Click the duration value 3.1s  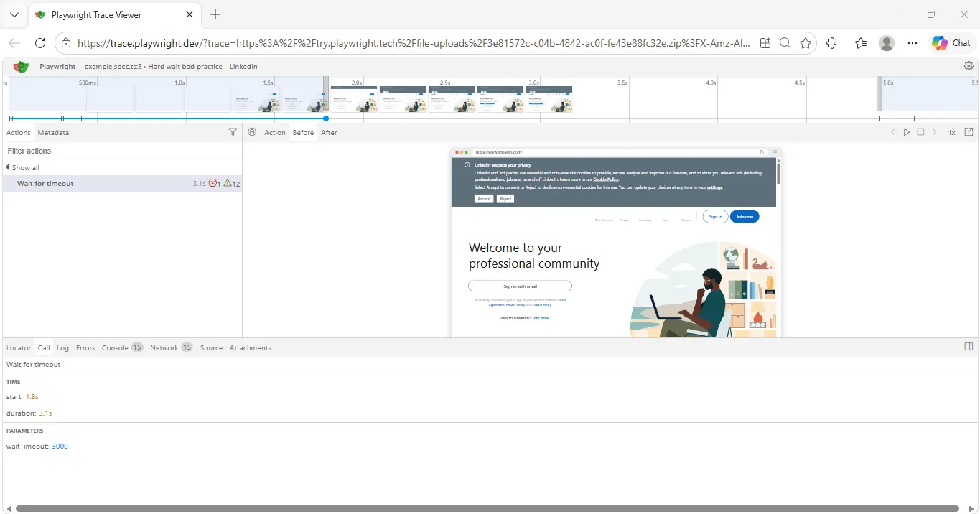coord(45,413)
